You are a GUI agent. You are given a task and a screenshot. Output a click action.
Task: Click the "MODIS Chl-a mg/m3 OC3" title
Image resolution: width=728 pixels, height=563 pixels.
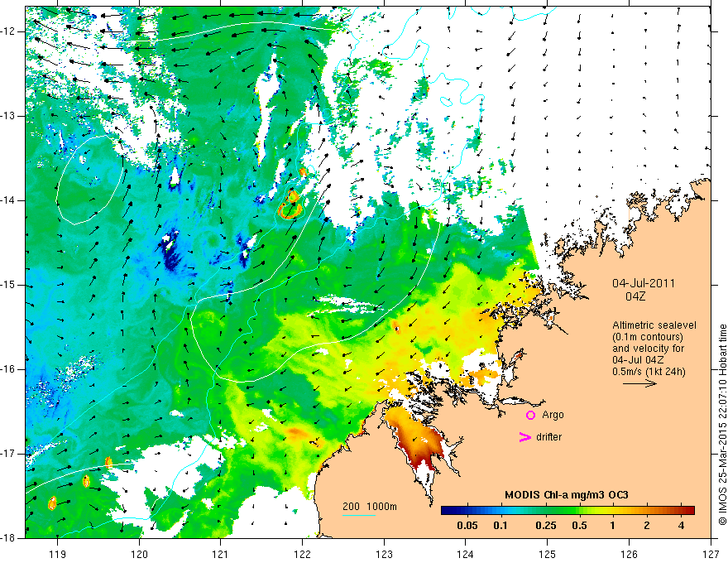pyautogui.click(x=567, y=495)
